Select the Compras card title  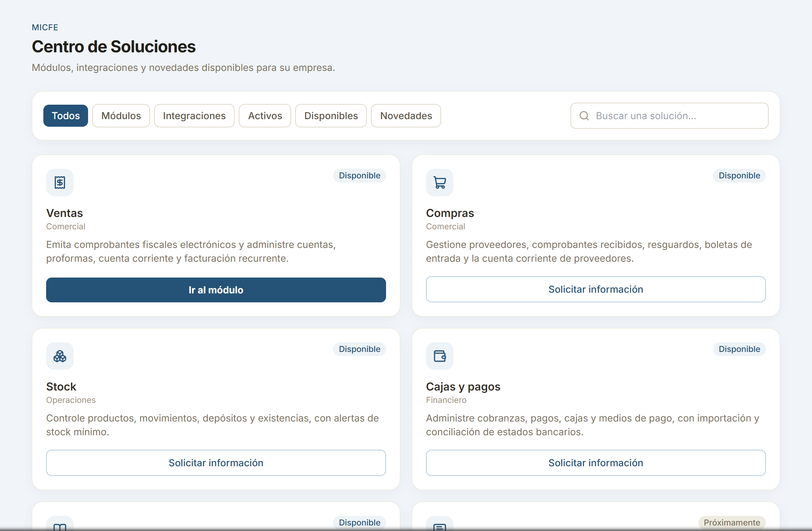tap(450, 214)
